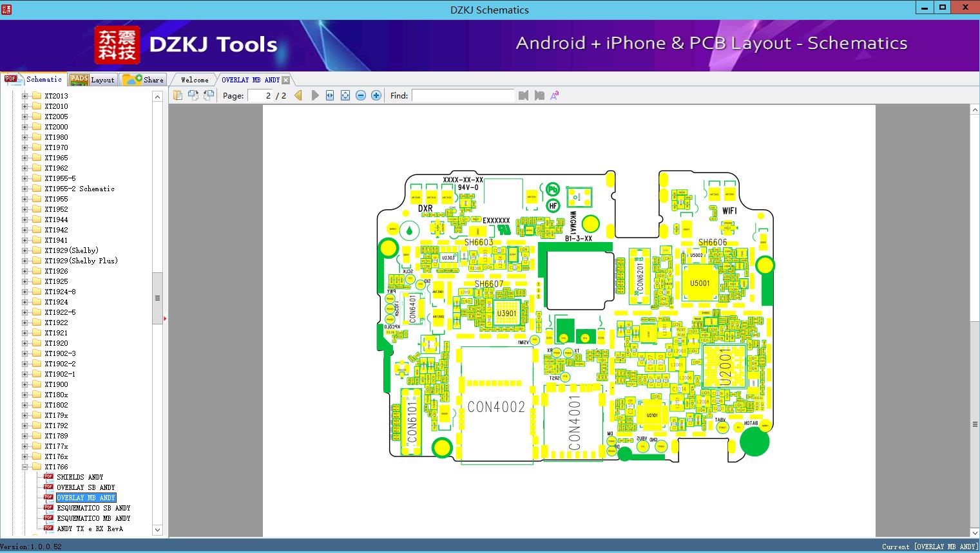The width and height of the screenshot is (980, 553).
Task: Collapse the XT1766 folder
Action: pos(24,467)
